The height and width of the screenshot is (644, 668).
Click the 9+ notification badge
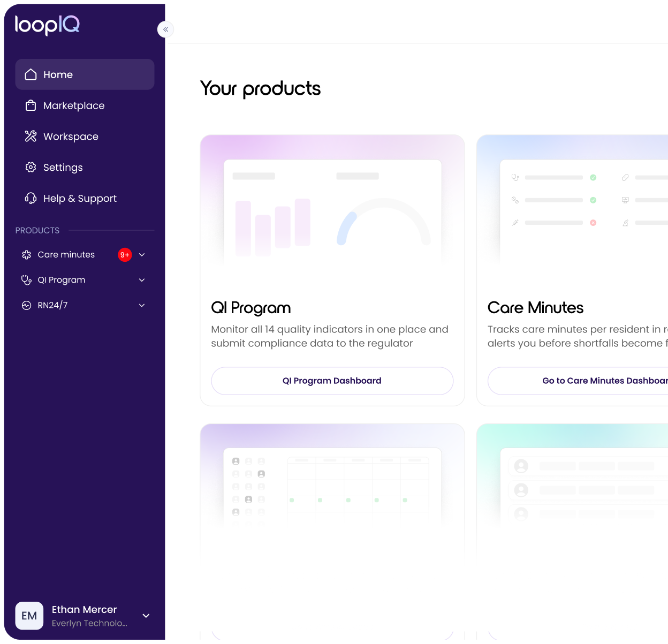(125, 255)
